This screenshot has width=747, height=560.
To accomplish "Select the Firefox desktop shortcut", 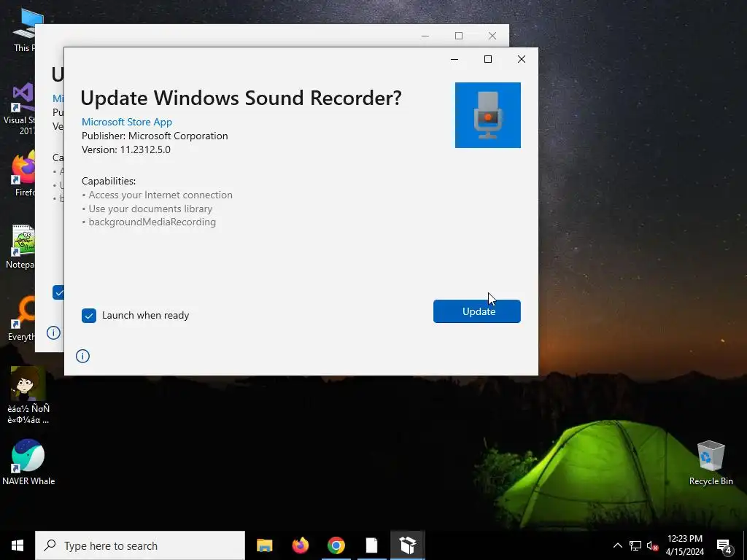I will point(24,174).
